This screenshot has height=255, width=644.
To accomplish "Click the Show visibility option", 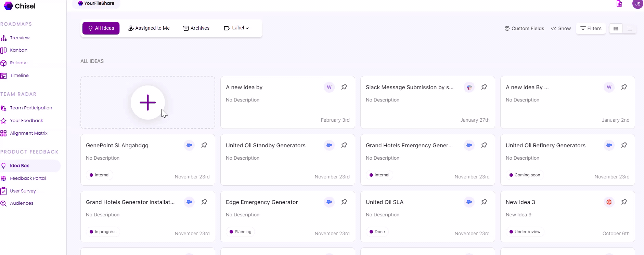I will [561, 28].
